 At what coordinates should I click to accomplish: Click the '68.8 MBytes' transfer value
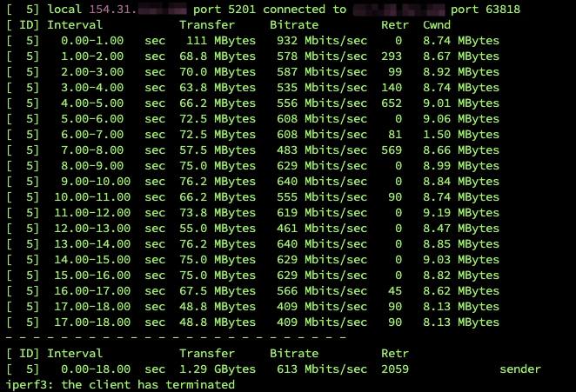click(218, 56)
